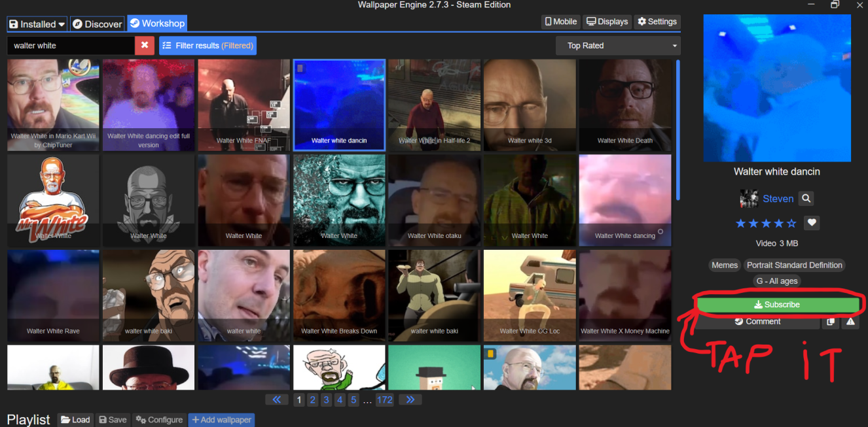Open results page 3
The width and height of the screenshot is (868, 427).
(326, 400)
